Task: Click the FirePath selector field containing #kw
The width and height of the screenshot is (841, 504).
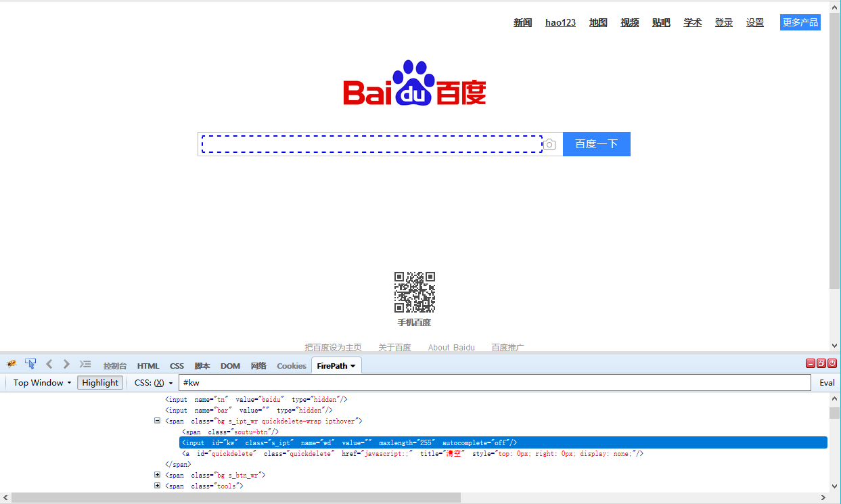Action: (495, 383)
